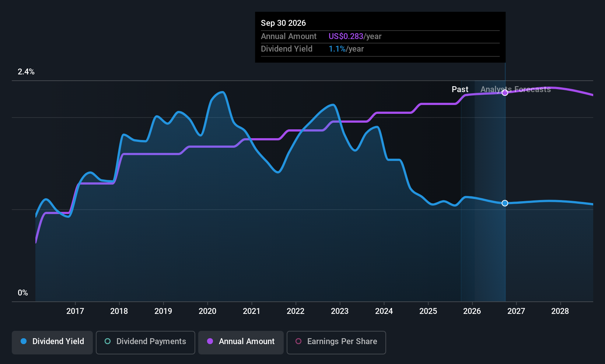Click the 2017 x-axis label
This screenshot has height=364, width=605.
point(75,311)
